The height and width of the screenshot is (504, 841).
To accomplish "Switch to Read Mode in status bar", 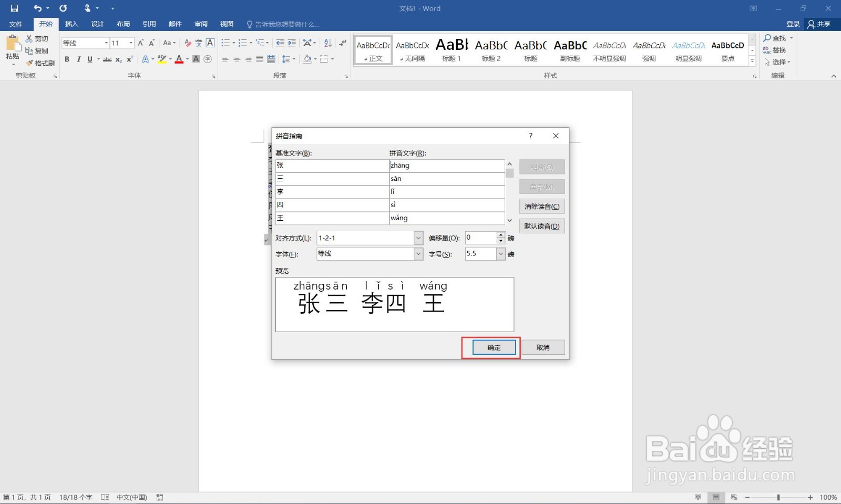I will coord(698,497).
